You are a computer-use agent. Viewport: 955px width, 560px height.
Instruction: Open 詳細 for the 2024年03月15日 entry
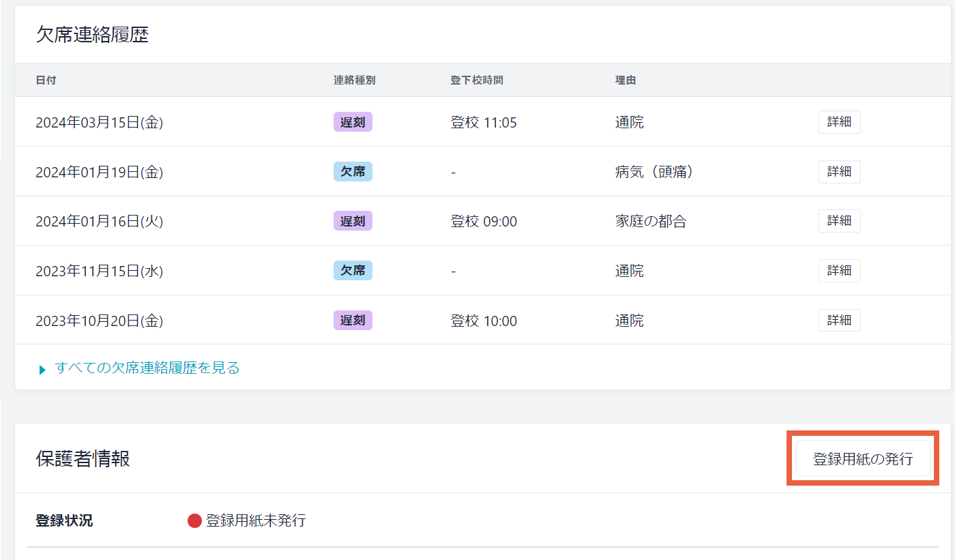pyautogui.click(x=839, y=122)
